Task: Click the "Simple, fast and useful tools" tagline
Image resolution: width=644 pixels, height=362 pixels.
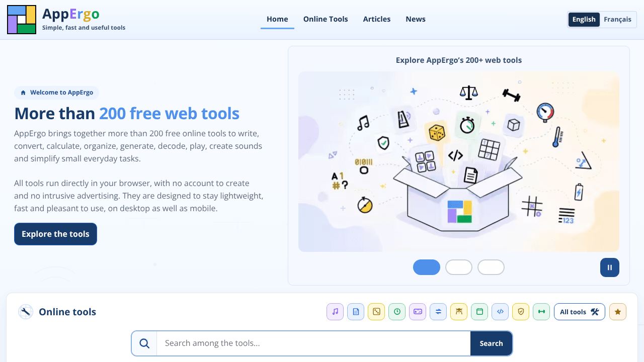Action: coord(84,28)
